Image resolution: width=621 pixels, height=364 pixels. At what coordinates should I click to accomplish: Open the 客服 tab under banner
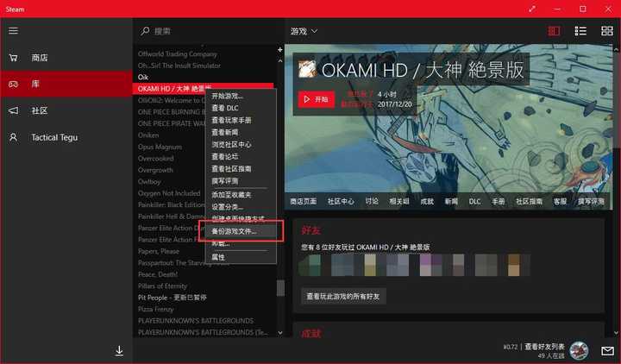[x=560, y=202]
